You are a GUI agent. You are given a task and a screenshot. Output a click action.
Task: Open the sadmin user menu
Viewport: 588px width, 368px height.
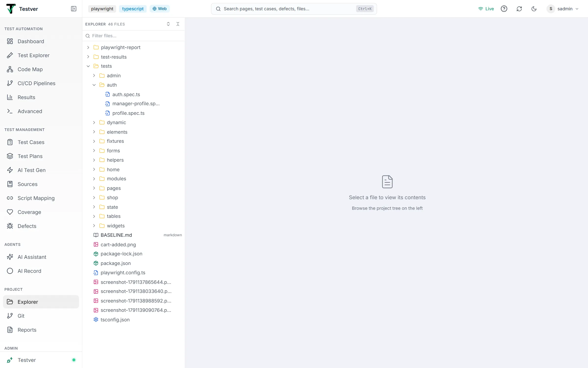pos(563,9)
